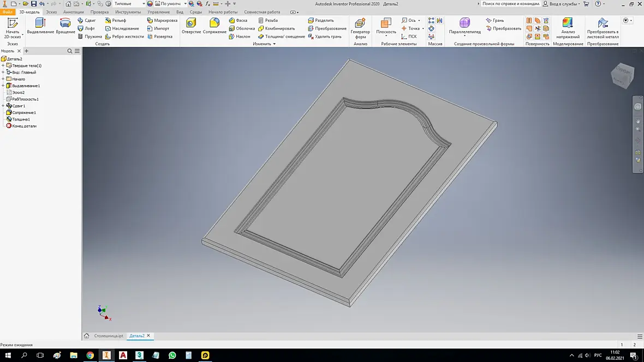Click the ViewCube in the viewport
644x362 pixels.
click(x=623, y=75)
